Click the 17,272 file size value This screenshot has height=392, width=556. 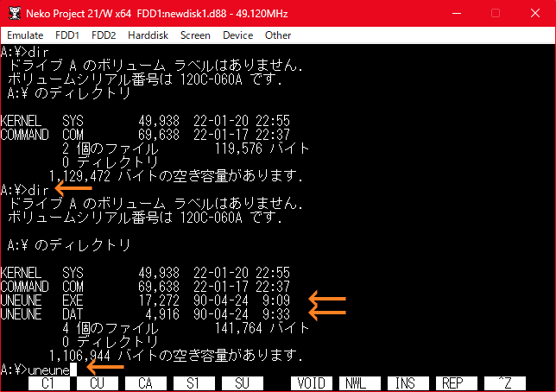tap(159, 300)
